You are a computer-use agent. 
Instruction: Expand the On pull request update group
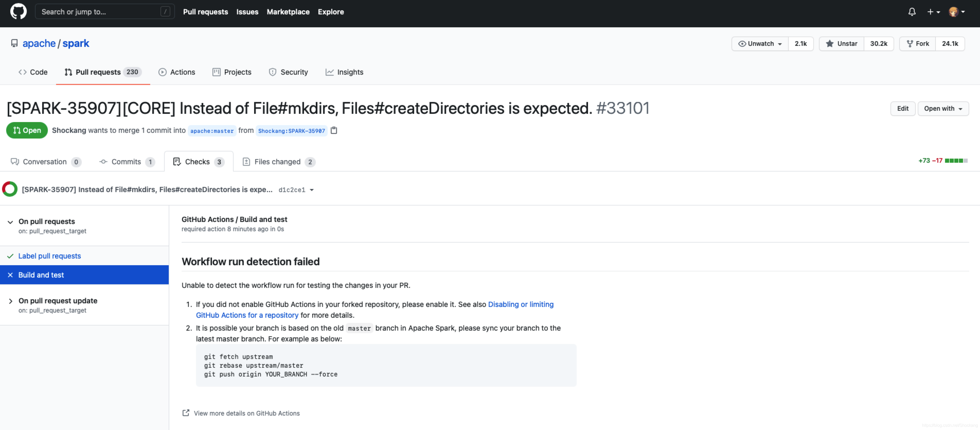pyautogui.click(x=10, y=301)
